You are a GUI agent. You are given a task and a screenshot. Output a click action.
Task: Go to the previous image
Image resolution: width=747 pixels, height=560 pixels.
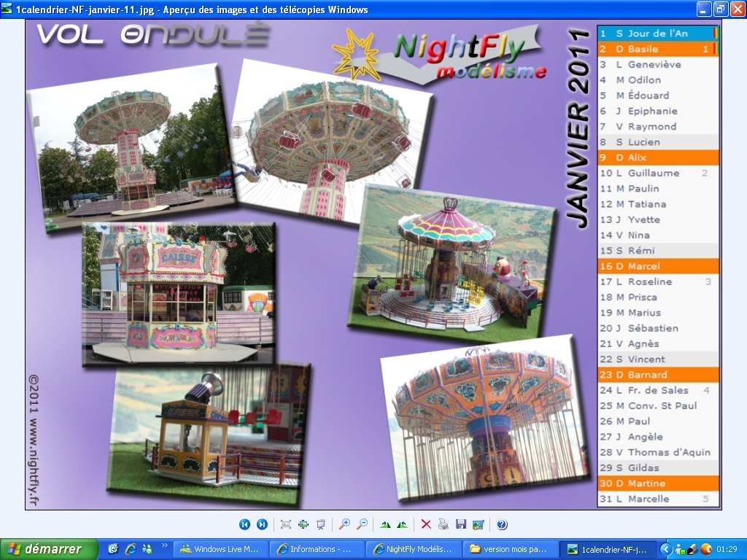(244, 524)
